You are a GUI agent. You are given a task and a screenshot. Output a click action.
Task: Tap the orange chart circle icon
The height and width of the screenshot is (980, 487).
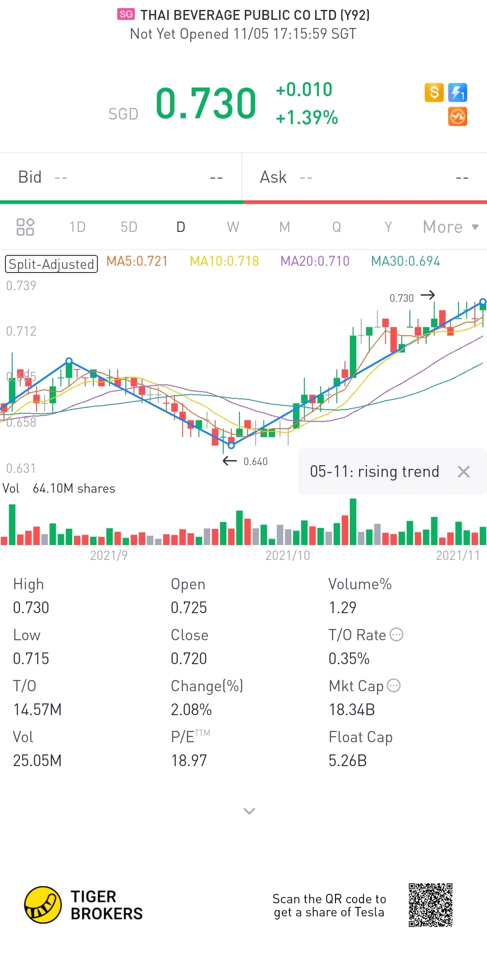click(458, 116)
